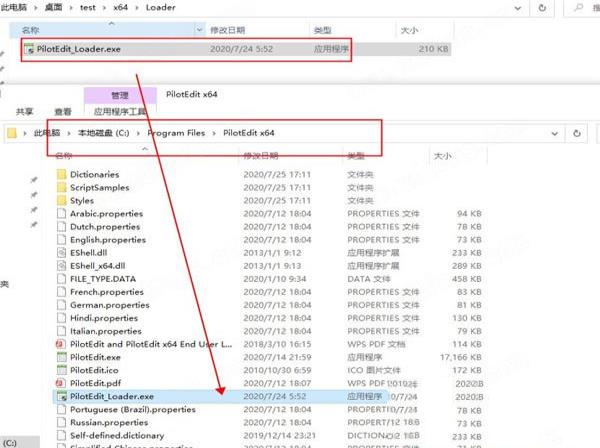Expand chevron after Program Files in breadcrumb
Image resolution: width=600 pixels, height=448 pixels.
point(214,133)
